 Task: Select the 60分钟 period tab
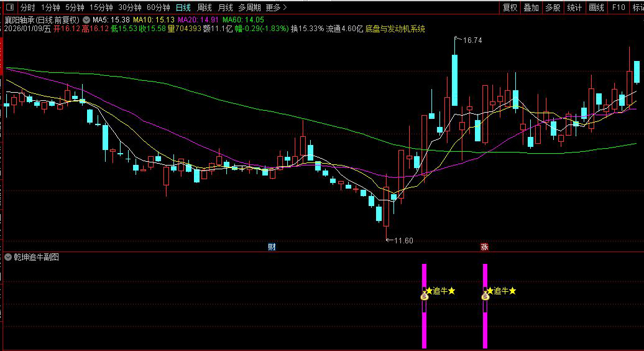tap(159, 7)
